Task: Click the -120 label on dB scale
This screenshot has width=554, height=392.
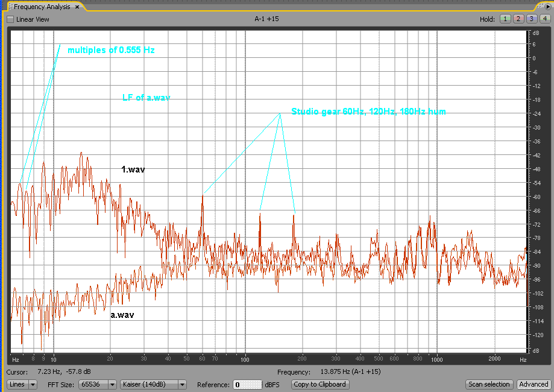Action: (x=537, y=335)
